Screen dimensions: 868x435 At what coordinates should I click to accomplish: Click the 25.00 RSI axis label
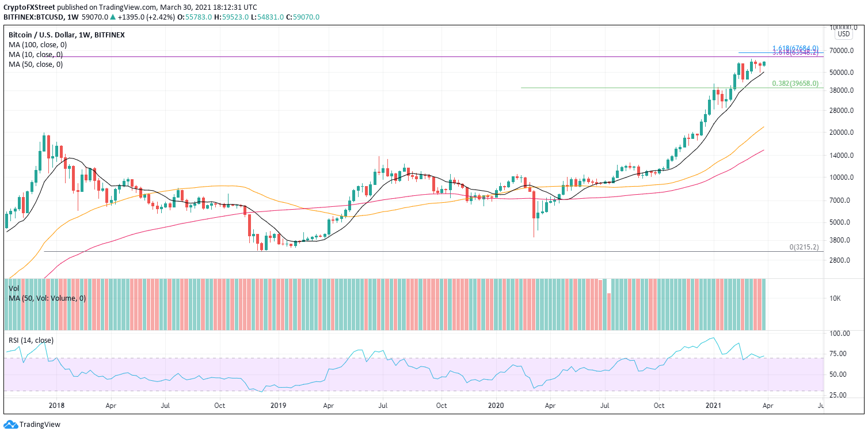tap(837, 395)
